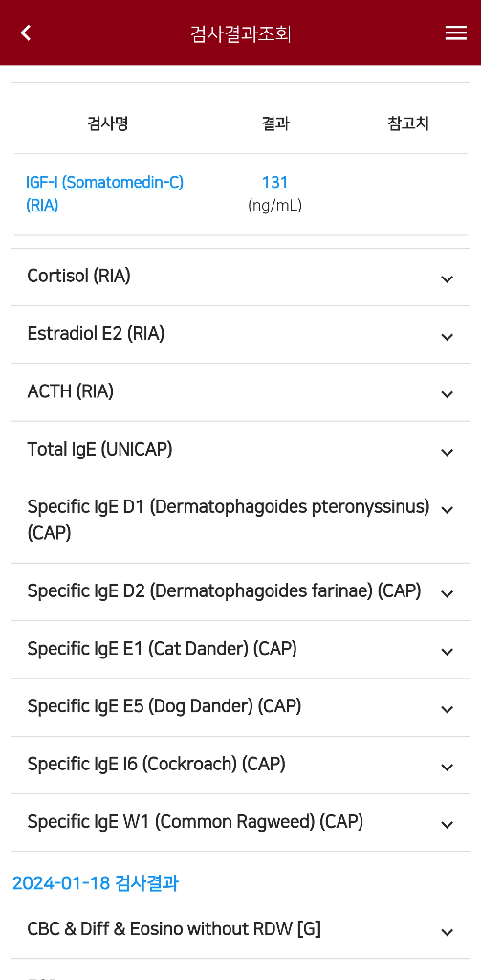
Task: Expand the ACTH (RIA) row
Action: coord(241,392)
